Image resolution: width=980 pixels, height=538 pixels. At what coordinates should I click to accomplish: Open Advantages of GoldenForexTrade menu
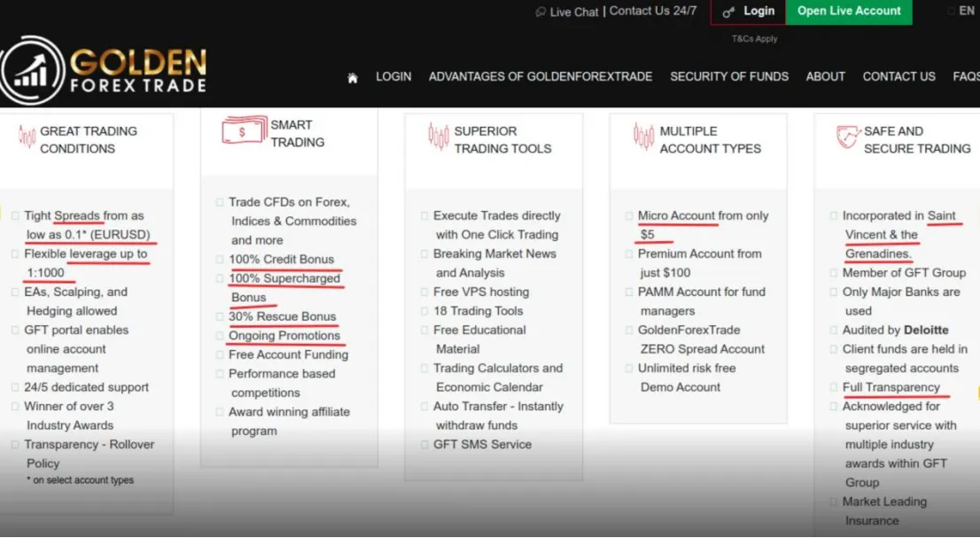541,77
